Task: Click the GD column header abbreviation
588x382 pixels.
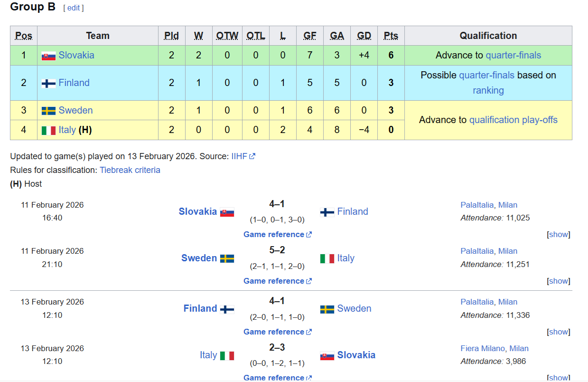Action: [364, 36]
